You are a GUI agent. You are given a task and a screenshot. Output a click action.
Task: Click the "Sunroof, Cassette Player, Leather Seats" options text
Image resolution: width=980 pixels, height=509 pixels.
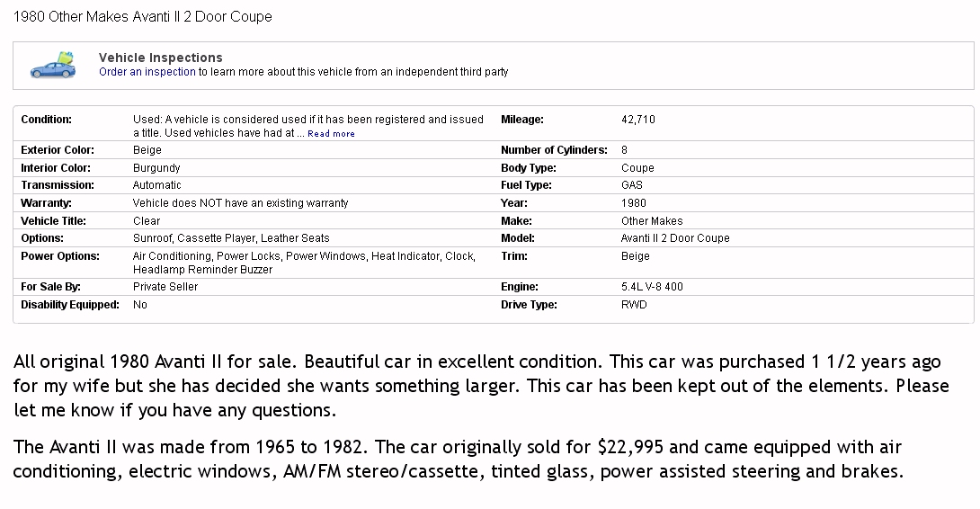click(231, 238)
